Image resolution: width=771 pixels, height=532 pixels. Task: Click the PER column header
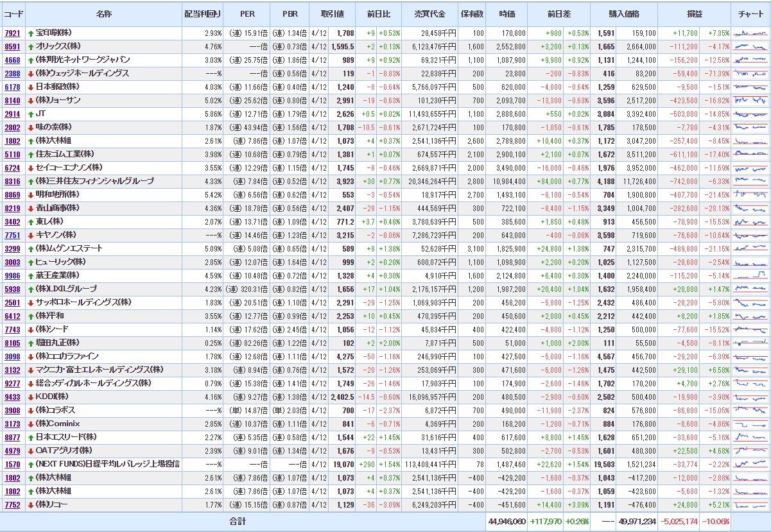247,13
